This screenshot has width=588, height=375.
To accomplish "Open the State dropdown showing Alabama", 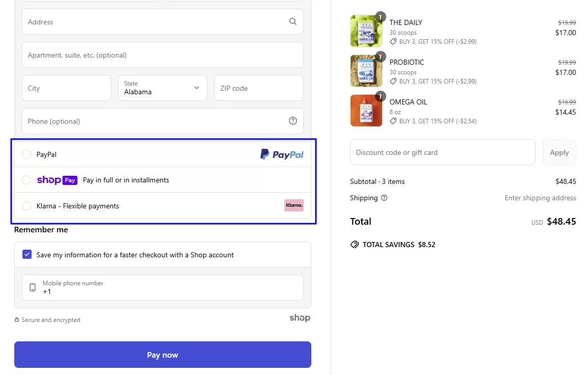I will [162, 88].
